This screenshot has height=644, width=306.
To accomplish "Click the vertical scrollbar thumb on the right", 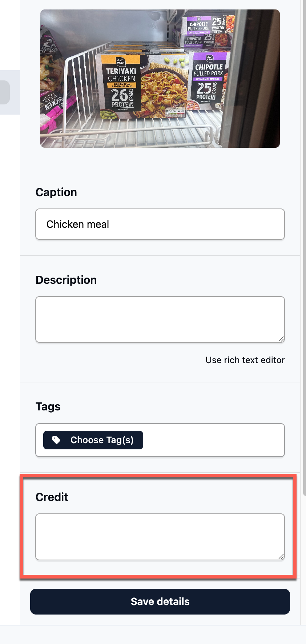I will (x=304, y=247).
